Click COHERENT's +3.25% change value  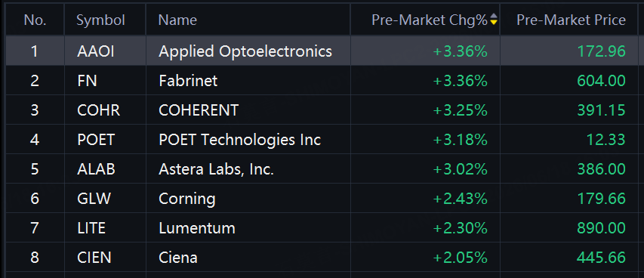pos(460,110)
